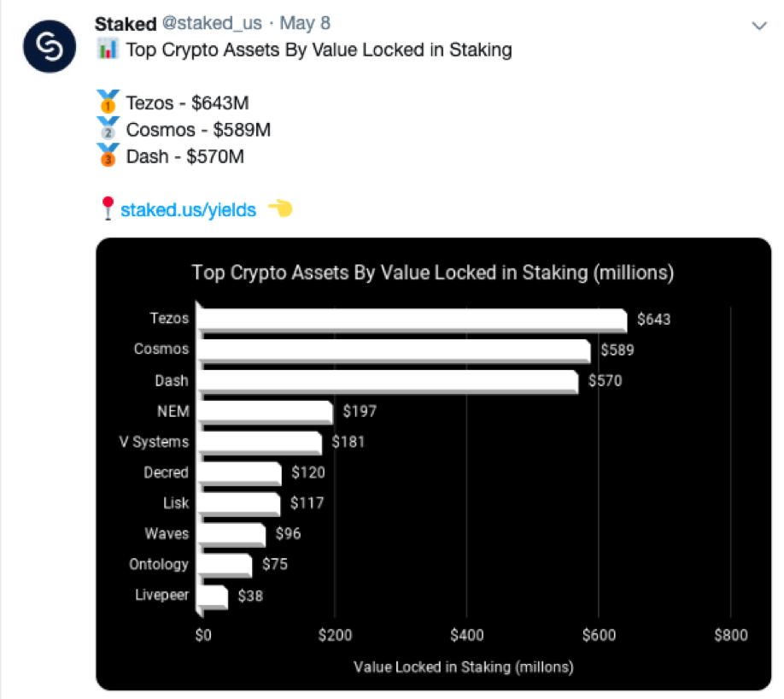This screenshot has height=699, width=784.
Task: Click the silver medal emoji beside Cosmos
Action: tap(108, 130)
